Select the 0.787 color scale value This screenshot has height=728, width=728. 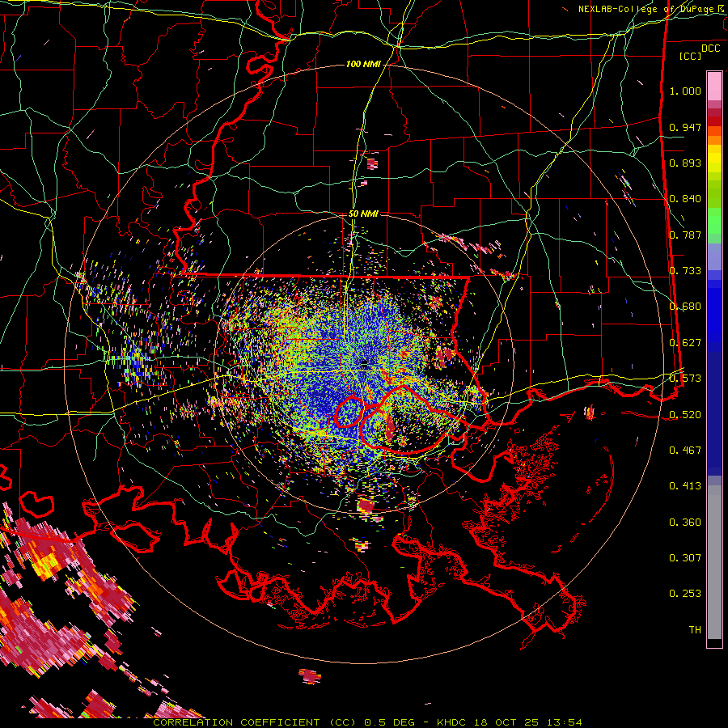pos(685,235)
